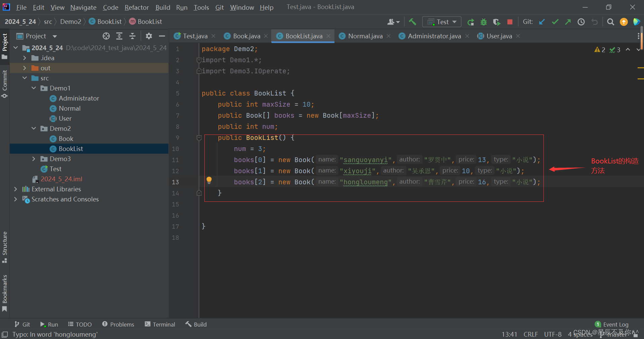This screenshot has height=339, width=644.
Task: Open the Problems view
Action: point(118,324)
